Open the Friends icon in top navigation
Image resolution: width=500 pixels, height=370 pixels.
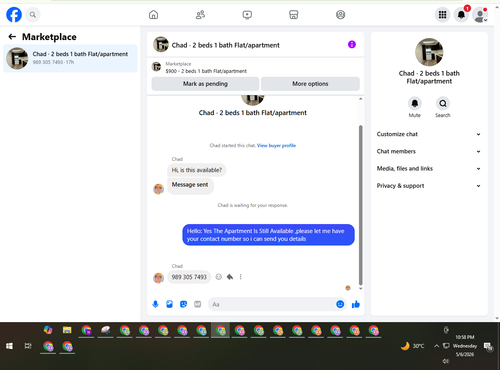200,15
